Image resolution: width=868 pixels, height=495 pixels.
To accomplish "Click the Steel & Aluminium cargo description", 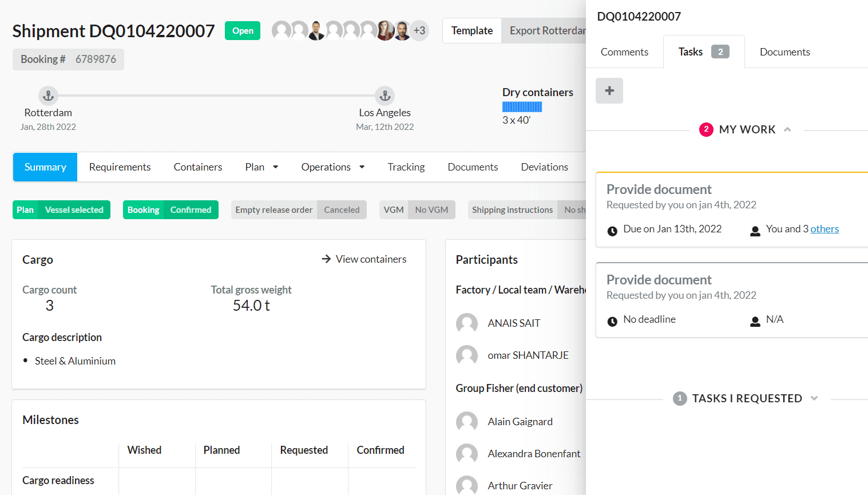I will coord(75,361).
